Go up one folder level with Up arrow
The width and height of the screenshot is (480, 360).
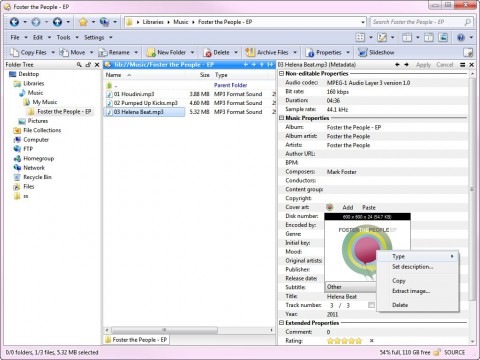pyautogui.click(x=57, y=22)
